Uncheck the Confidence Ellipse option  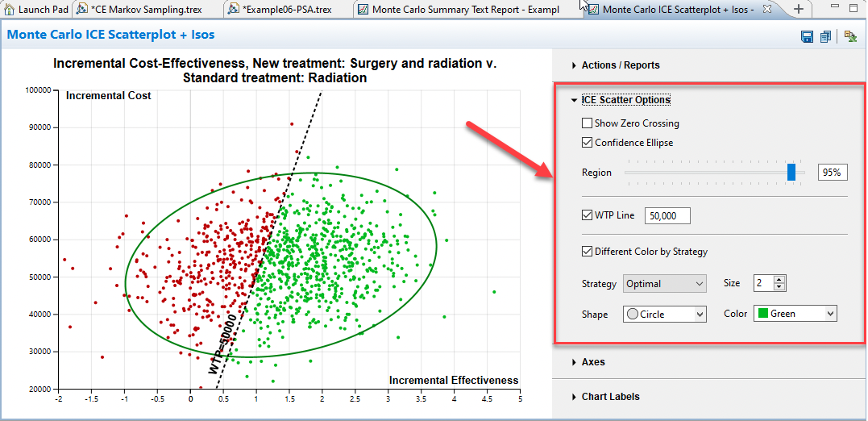587,143
